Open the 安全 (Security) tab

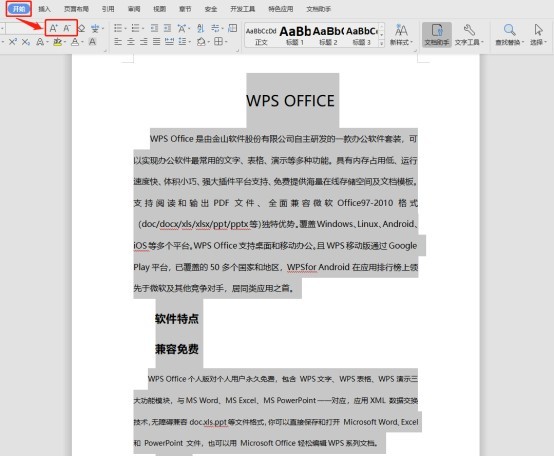(211, 9)
